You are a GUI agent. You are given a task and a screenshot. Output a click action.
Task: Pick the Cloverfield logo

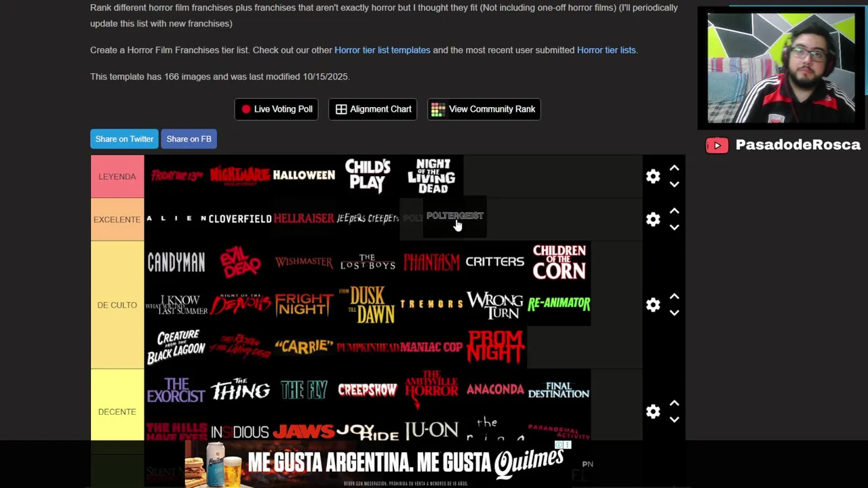click(x=240, y=219)
